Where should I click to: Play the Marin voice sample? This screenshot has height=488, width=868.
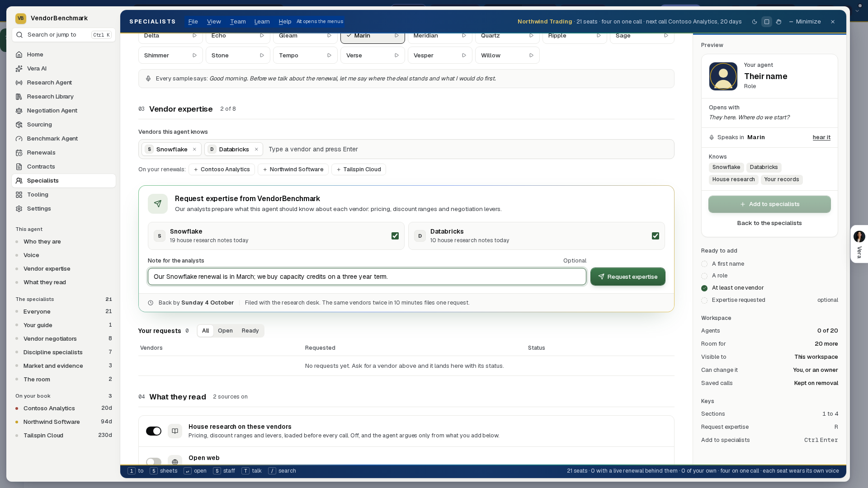[396, 36]
